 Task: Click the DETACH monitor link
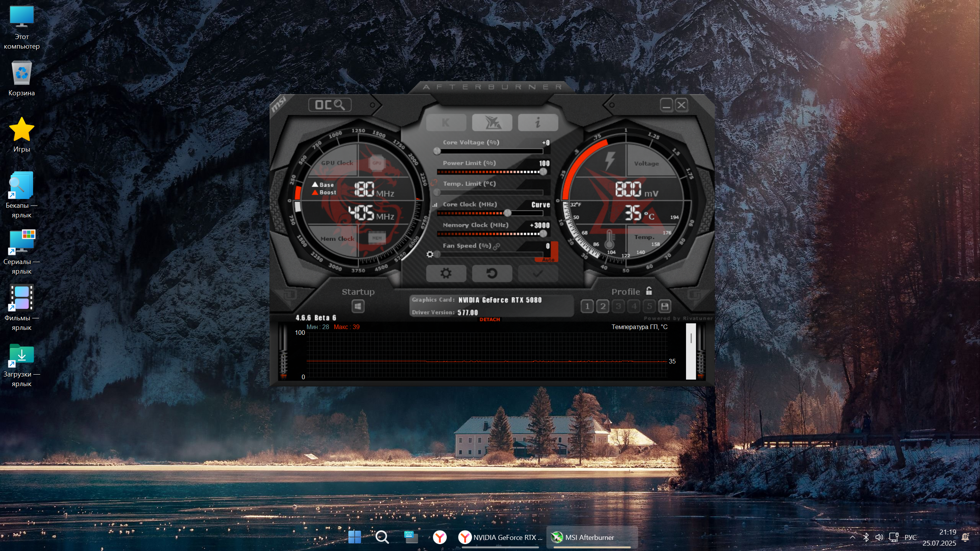pyautogui.click(x=490, y=320)
